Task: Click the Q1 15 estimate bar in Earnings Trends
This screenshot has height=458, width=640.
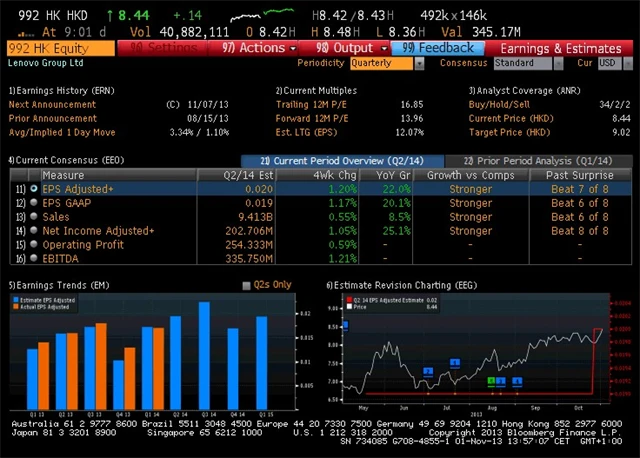Action: click(x=262, y=363)
